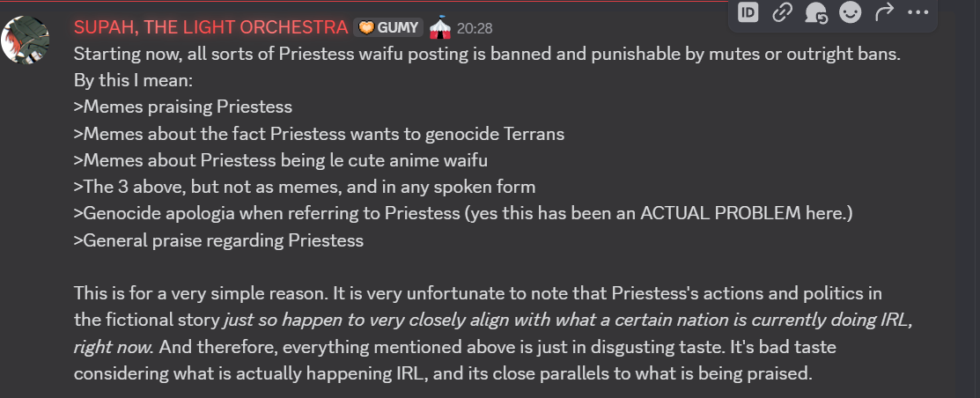Screen dimensions: 980x398
Task: Click the line starting 'Starting now, all sorts'
Action: (x=487, y=55)
